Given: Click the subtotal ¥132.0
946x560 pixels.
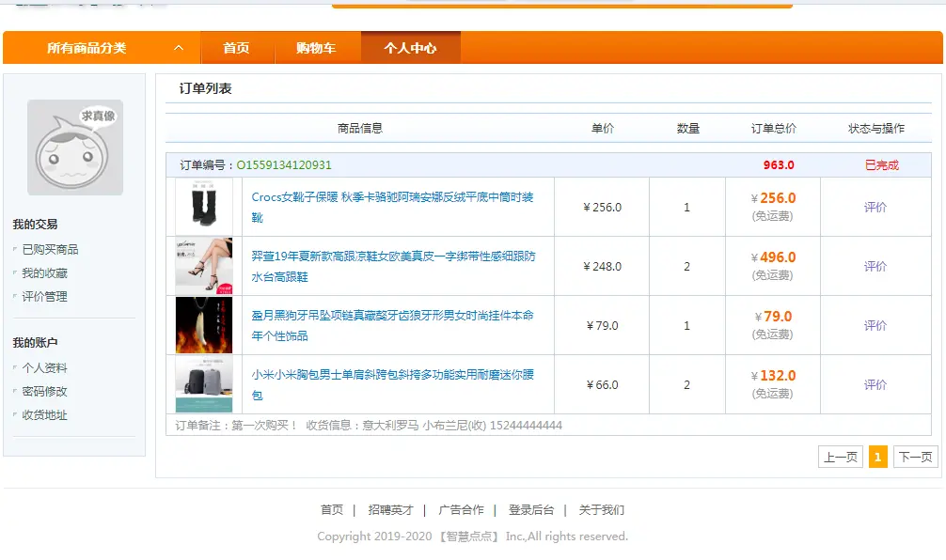Looking at the screenshot, I should click(x=773, y=376).
